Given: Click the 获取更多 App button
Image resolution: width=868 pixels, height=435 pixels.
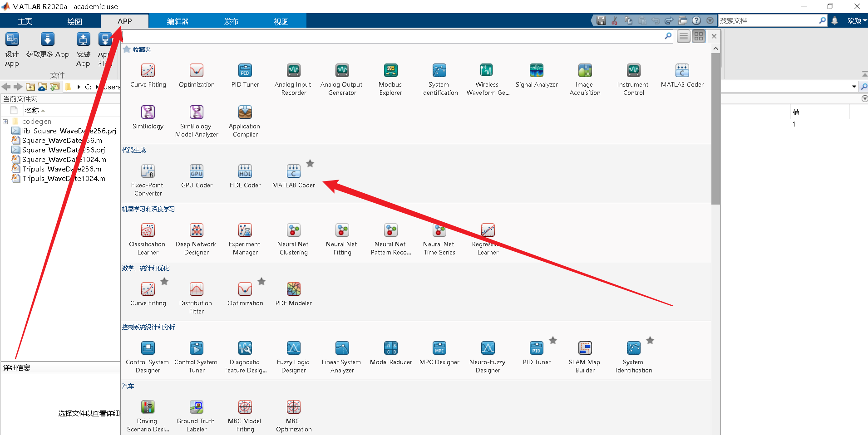Looking at the screenshot, I should pos(48,45).
